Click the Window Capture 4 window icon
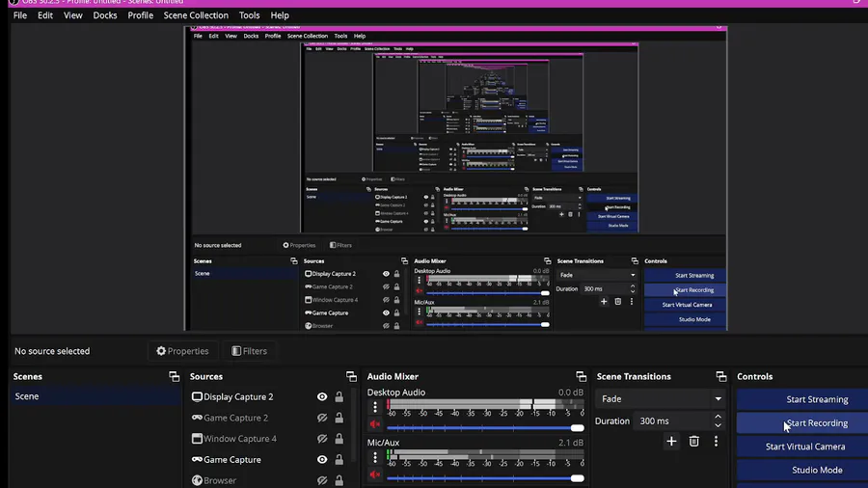This screenshot has width=868, height=488. pyautogui.click(x=197, y=439)
